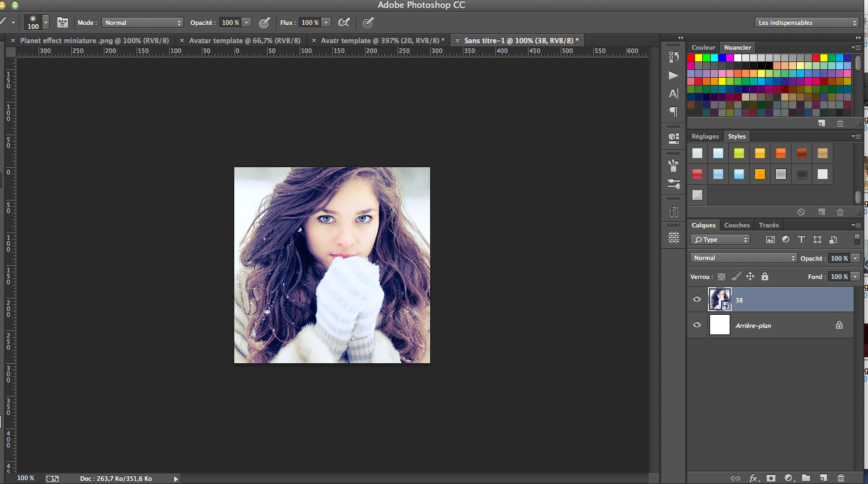Filter layers by type layers icon
The height and width of the screenshot is (484, 868).
pyautogui.click(x=801, y=240)
